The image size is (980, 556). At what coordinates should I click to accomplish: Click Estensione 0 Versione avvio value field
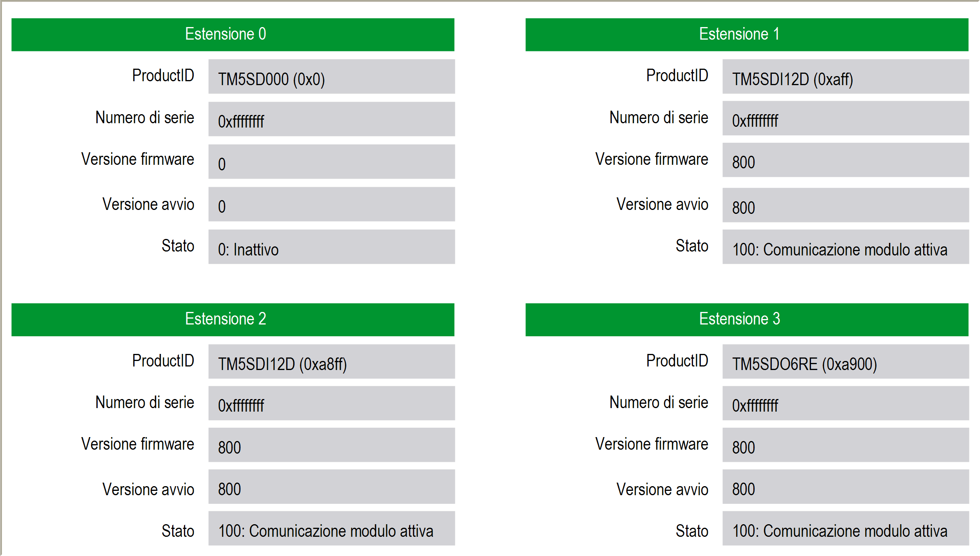click(331, 204)
